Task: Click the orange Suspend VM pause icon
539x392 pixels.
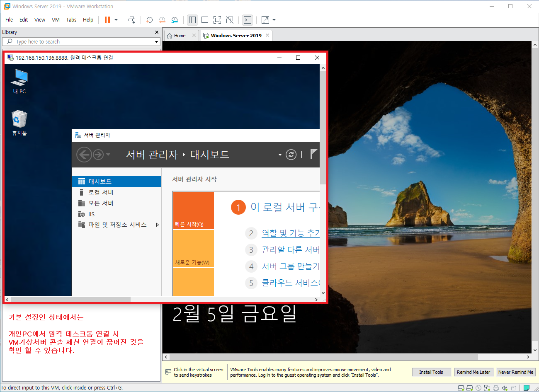Action: pos(107,20)
